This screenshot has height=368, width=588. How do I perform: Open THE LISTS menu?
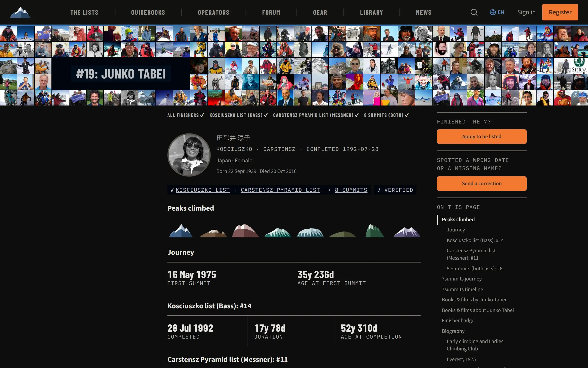click(84, 12)
